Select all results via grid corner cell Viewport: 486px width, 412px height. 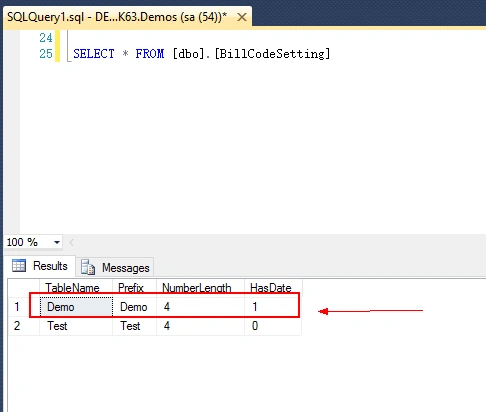pyautogui.click(x=24, y=287)
